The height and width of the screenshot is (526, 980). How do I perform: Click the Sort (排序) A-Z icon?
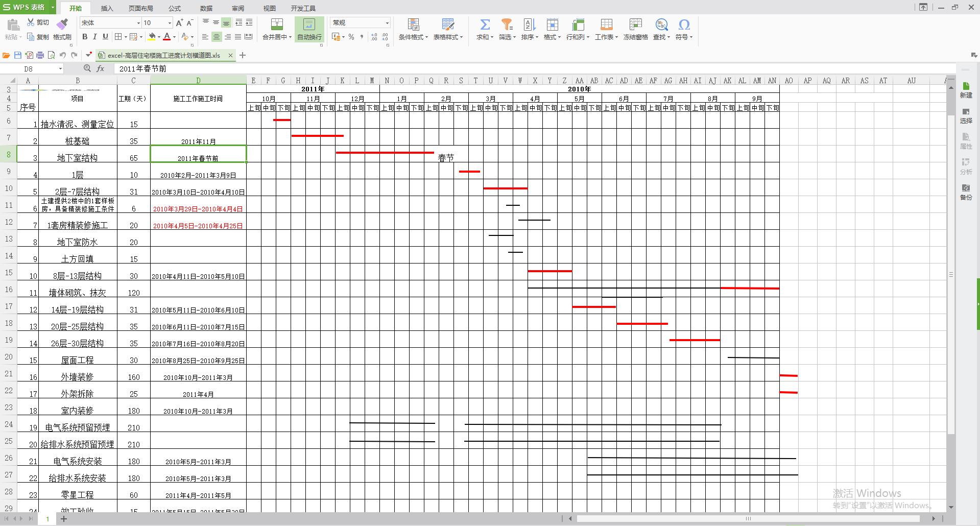[529, 25]
